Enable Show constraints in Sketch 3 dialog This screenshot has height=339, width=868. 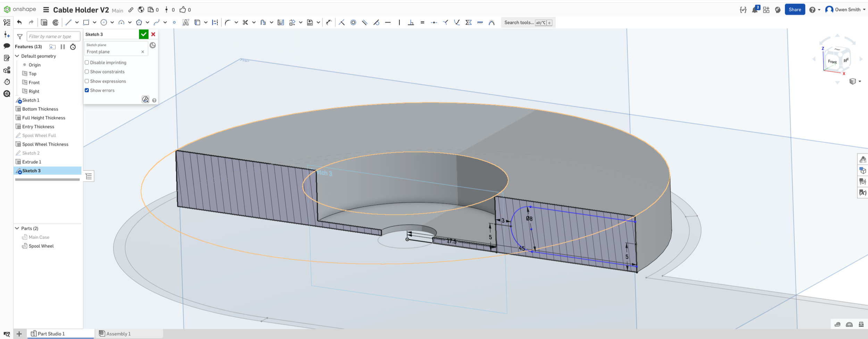coord(87,72)
